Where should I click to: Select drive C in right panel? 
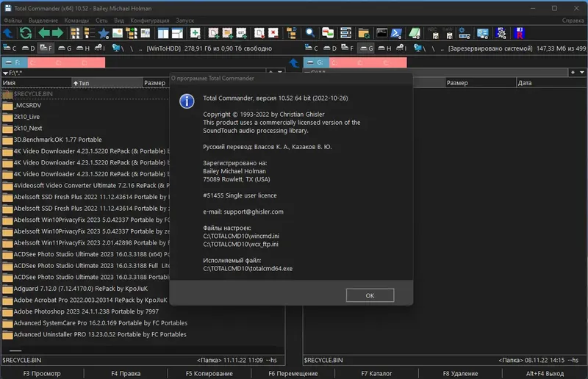[x=311, y=48]
